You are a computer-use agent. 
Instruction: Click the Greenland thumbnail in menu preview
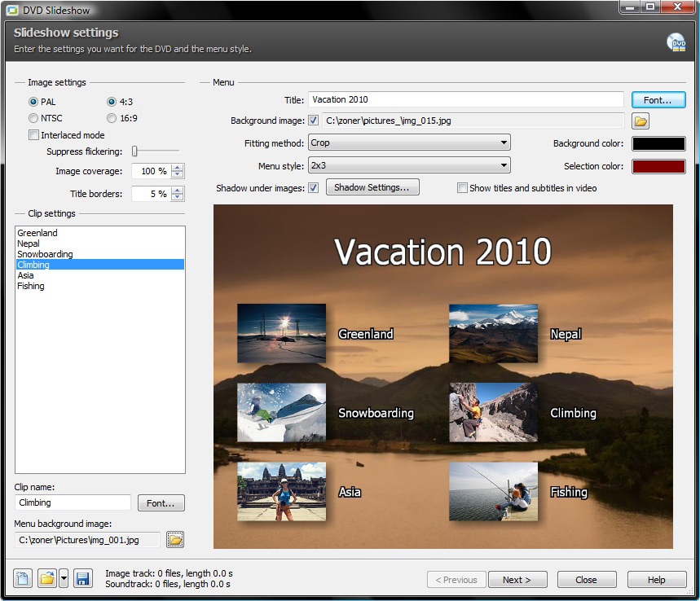281,333
